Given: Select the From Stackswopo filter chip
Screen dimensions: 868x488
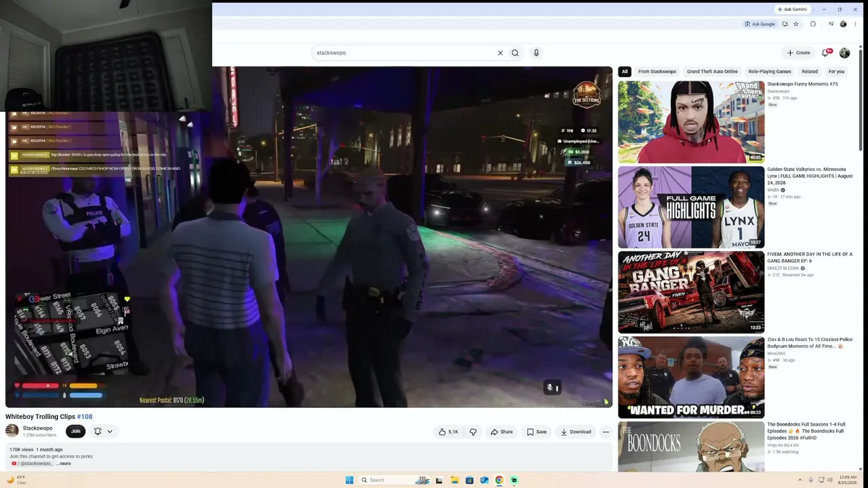Looking at the screenshot, I should [x=657, y=71].
